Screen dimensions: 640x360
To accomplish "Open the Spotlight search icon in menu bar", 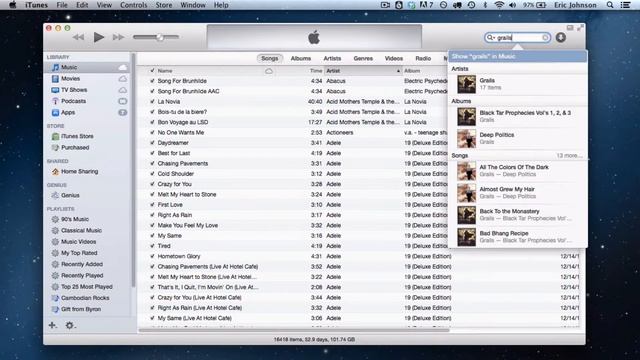I will tap(610, 5).
